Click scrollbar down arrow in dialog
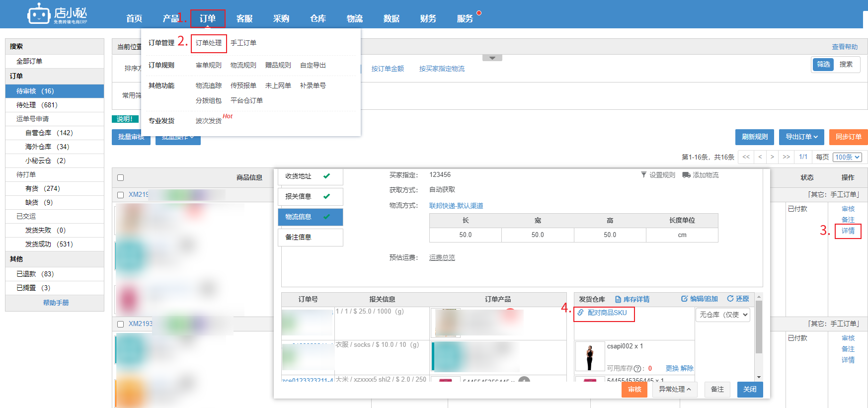Viewport: 868px width, 408px height. pos(759,378)
